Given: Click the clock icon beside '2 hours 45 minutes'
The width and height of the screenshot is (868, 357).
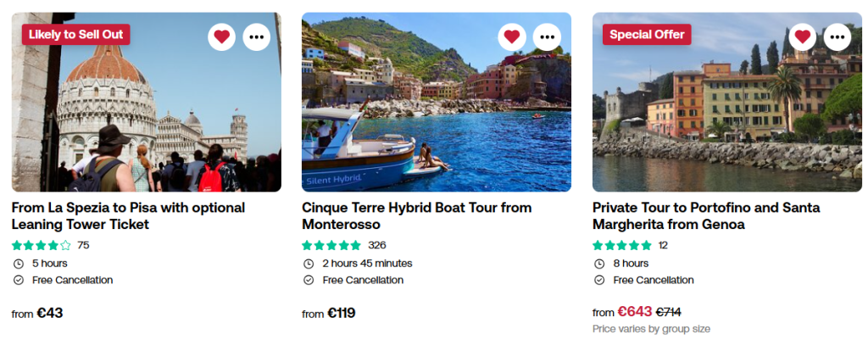Looking at the screenshot, I should pos(308,263).
